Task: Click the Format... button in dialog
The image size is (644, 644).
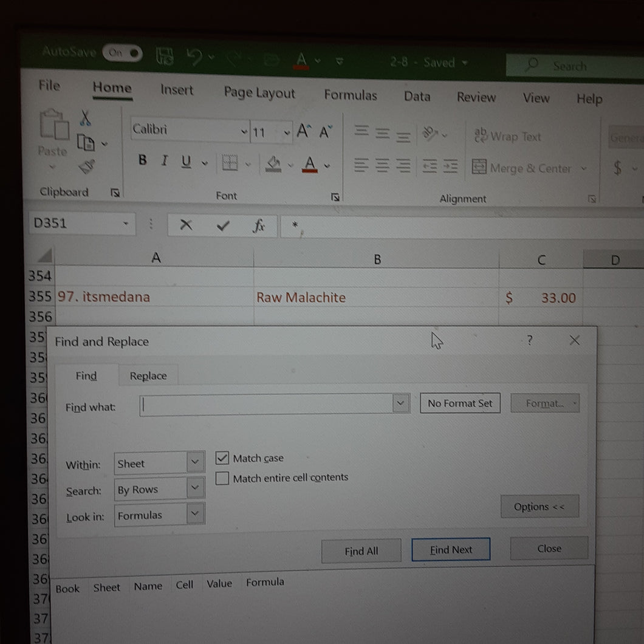Action: [x=544, y=403]
